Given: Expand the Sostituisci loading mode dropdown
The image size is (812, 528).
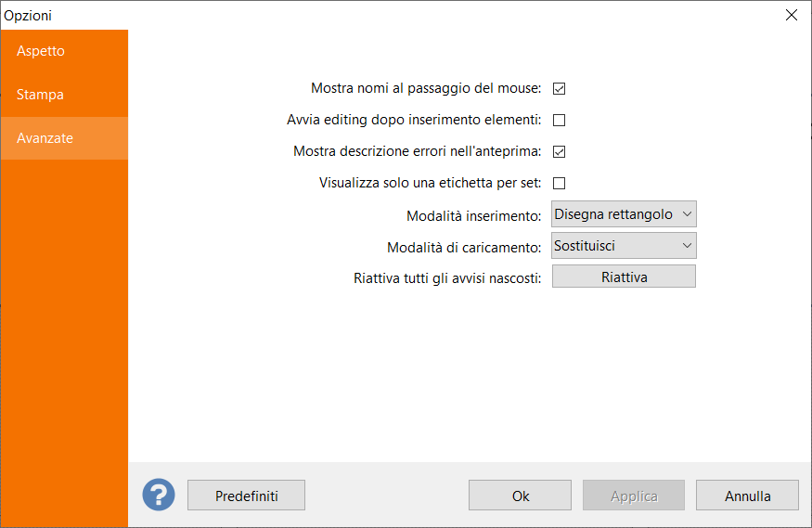Looking at the screenshot, I should click(x=624, y=246).
